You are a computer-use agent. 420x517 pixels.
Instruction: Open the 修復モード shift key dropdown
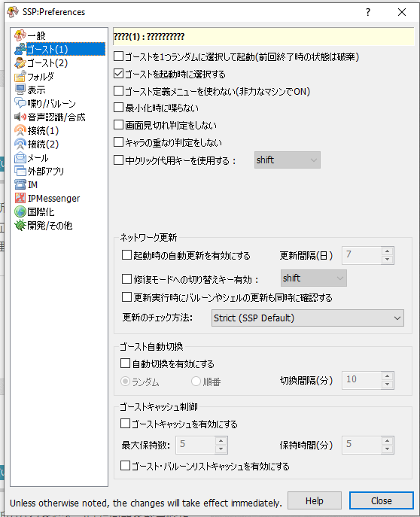314,278
